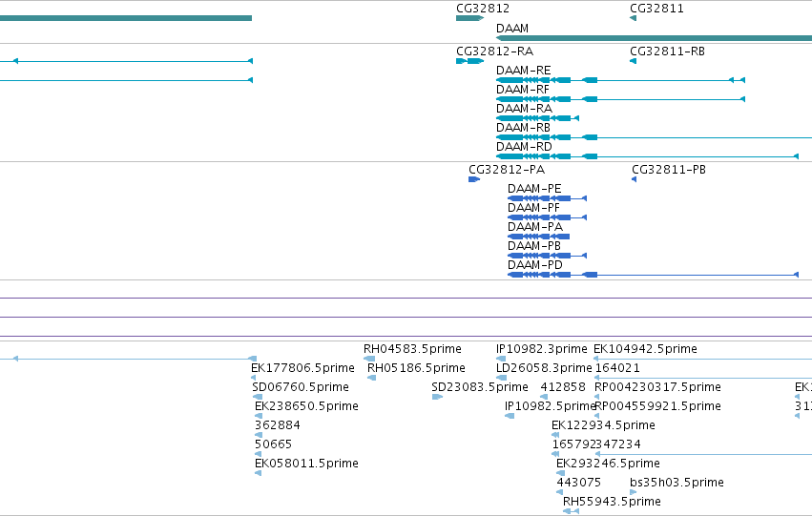Click the LD26058.3prime EST label
The height and width of the screenshot is (516, 812).
pyautogui.click(x=544, y=368)
